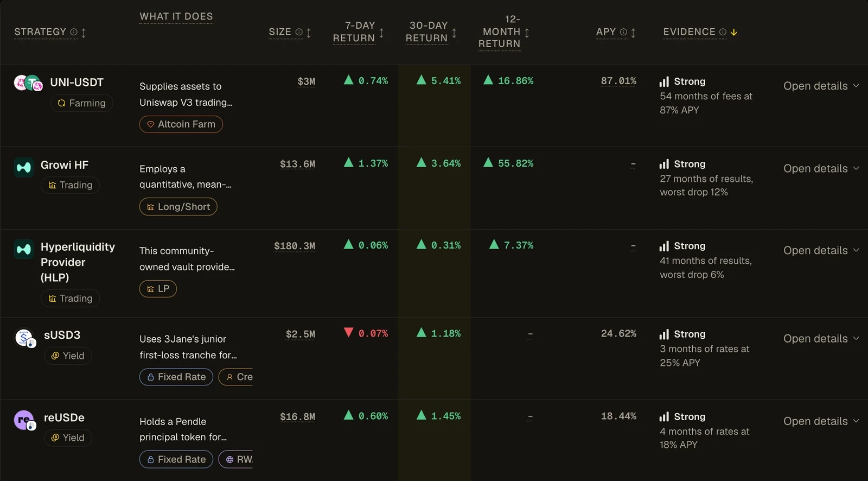868x481 pixels.
Task: Click the Hyperliquidity Provider vault logo
Action: 23,249
